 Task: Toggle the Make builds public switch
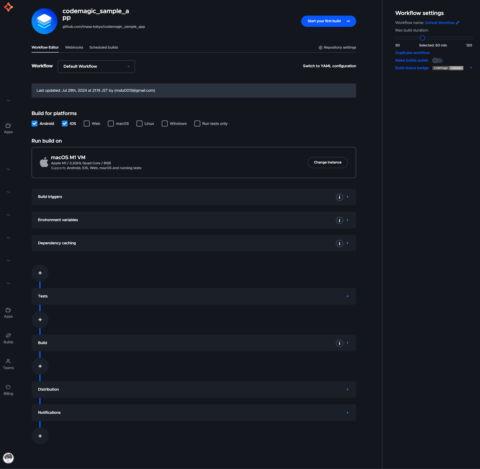pos(437,60)
